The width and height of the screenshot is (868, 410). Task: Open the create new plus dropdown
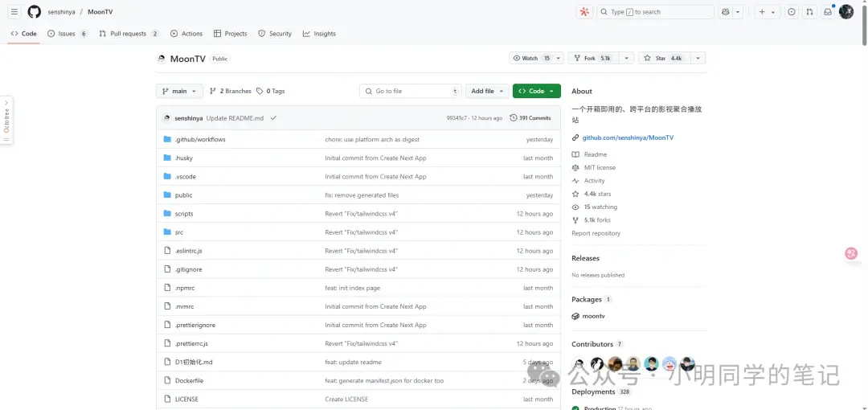click(x=767, y=11)
